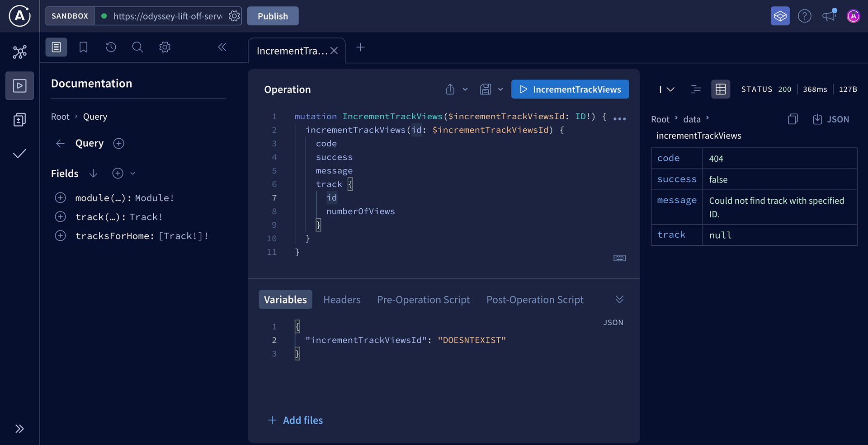Open operation history via the clock icon

(x=111, y=47)
